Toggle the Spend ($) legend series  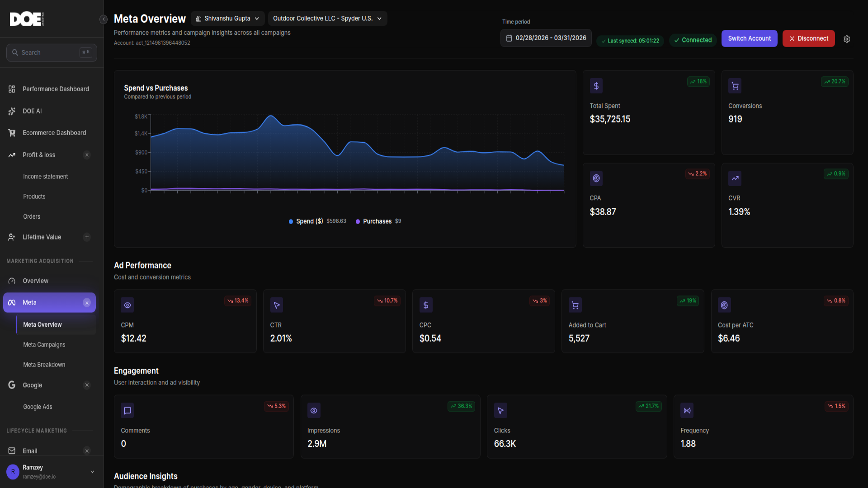pyautogui.click(x=317, y=221)
